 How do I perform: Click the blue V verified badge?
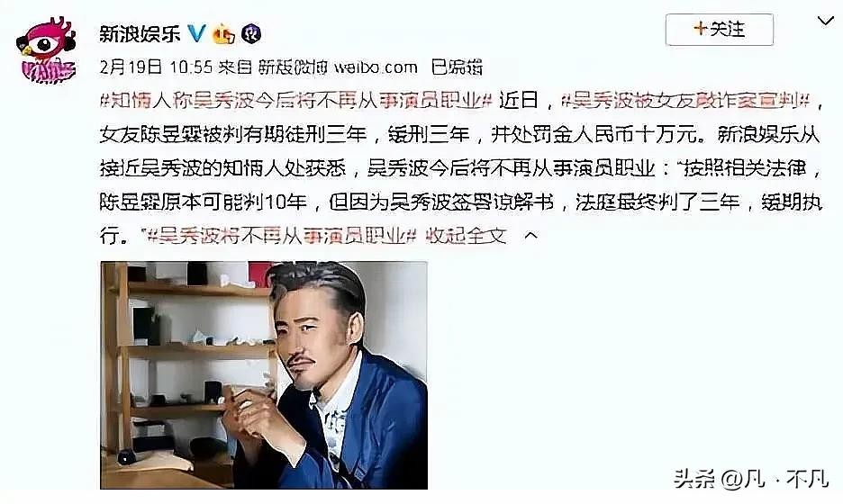pyautogui.click(x=196, y=34)
